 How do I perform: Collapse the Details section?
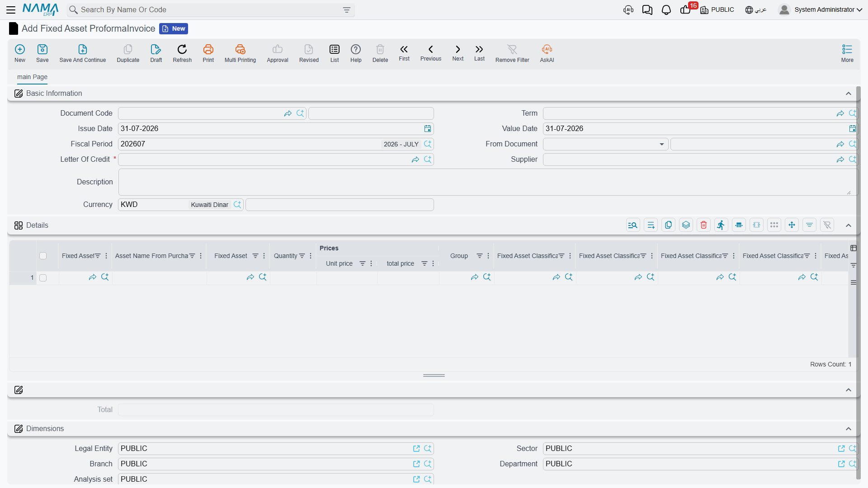tap(849, 225)
